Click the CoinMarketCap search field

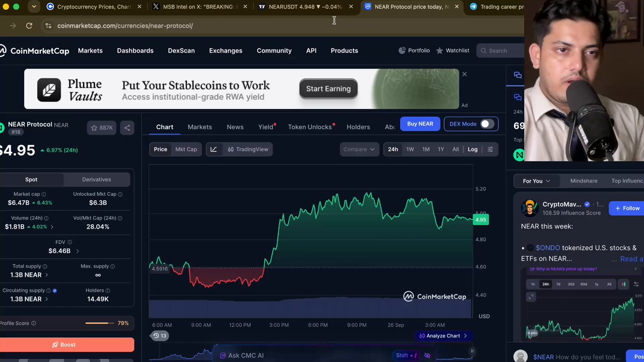click(x=500, y=50)
